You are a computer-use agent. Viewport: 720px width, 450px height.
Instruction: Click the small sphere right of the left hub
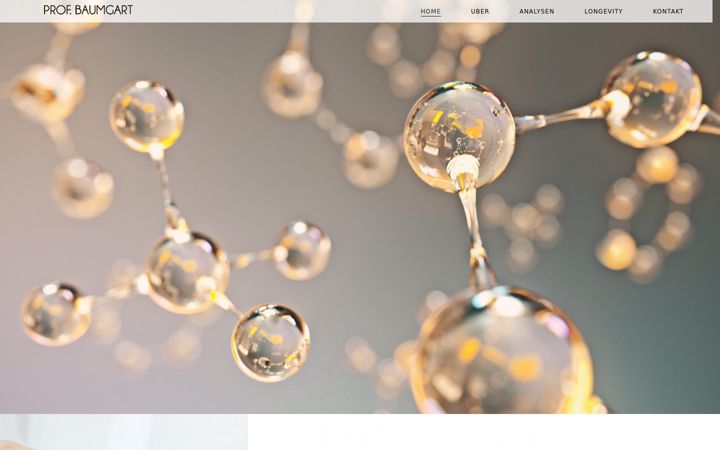point(302,251)
